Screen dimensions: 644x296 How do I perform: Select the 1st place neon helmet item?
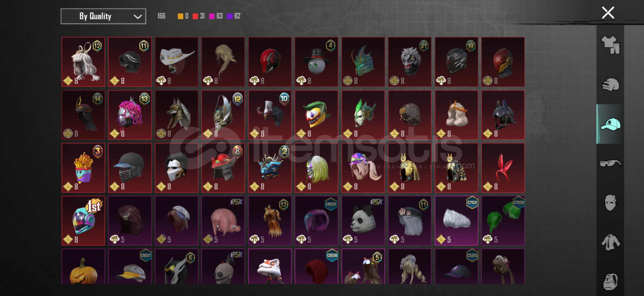point(83,221)
